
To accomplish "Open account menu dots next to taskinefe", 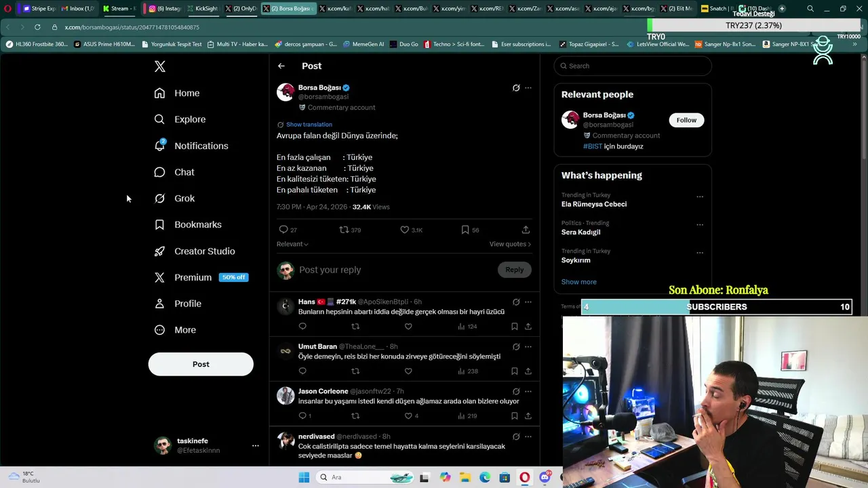I will click(256, 445).
